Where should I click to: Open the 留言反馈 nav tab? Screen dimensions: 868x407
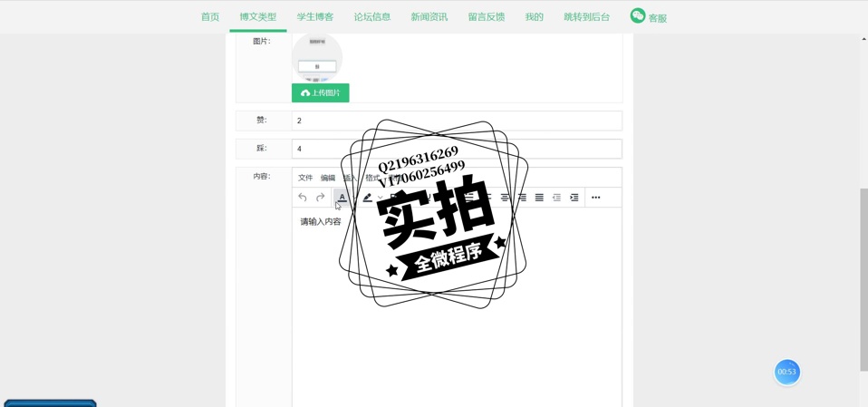(487, 16)
